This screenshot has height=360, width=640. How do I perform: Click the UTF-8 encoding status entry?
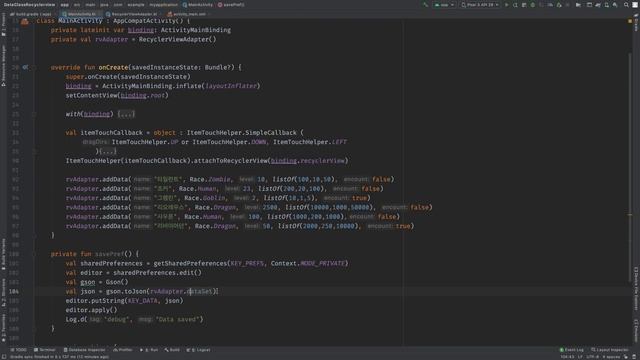[592, 357]
